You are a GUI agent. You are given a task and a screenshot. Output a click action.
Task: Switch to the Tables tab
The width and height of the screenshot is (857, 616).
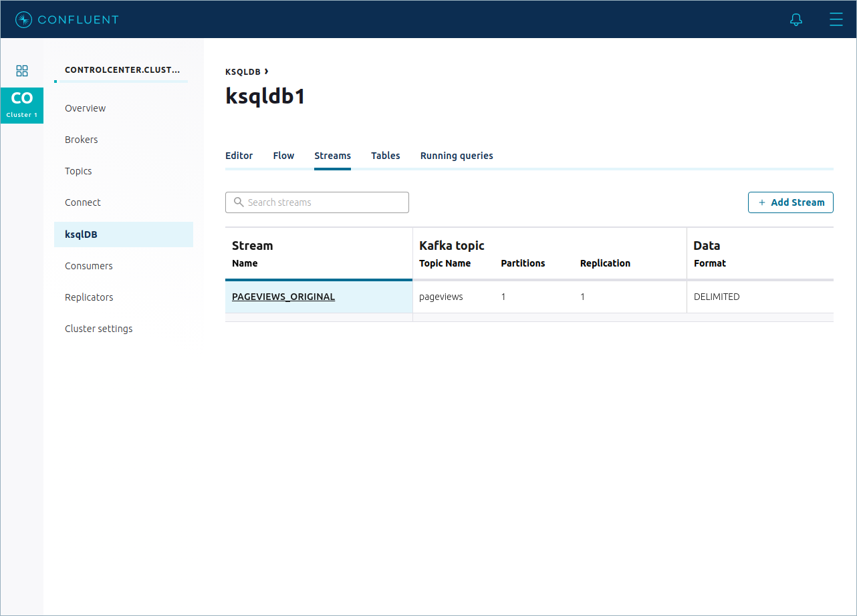[386, 156]
